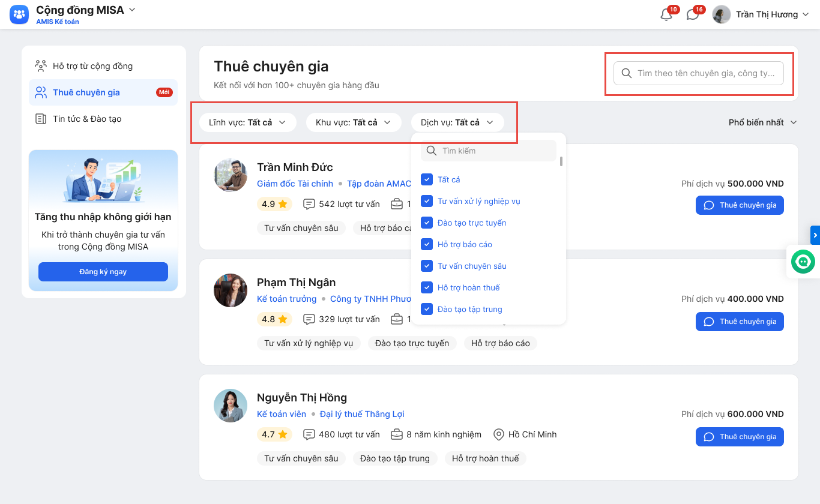Focus the expert name search field
This screenshot has height=504, width=820.
(699, 73)
